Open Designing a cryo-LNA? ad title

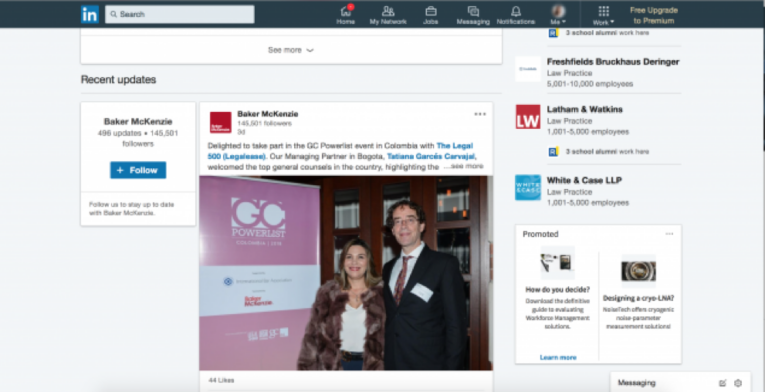[638, 298]
